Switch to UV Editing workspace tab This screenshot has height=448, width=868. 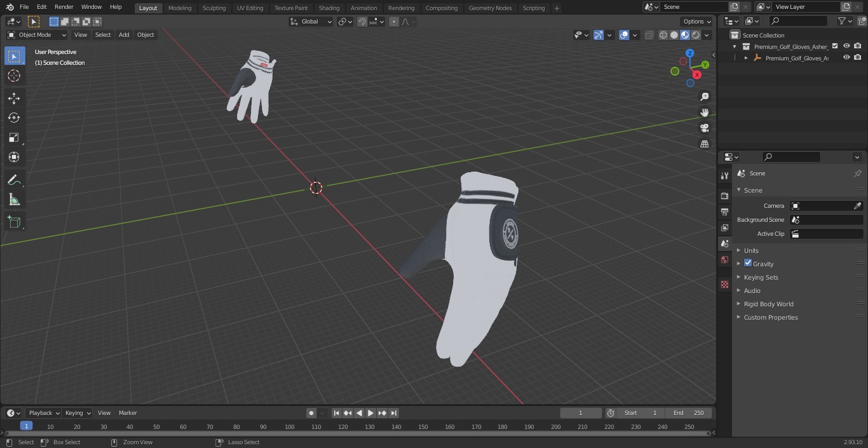(x=250, y=8)
